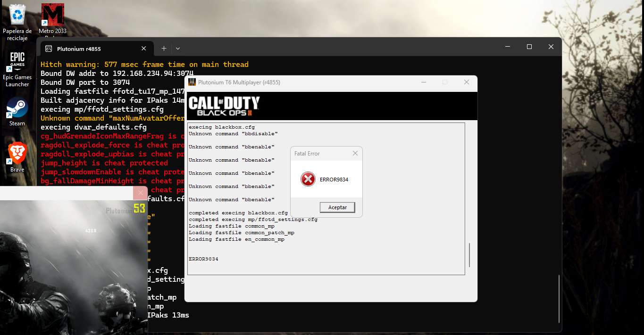This screenshot has width=644, height=335.
Task: Click Plutonium T6 Multiplayer window title icon
Action: point(192,82)
